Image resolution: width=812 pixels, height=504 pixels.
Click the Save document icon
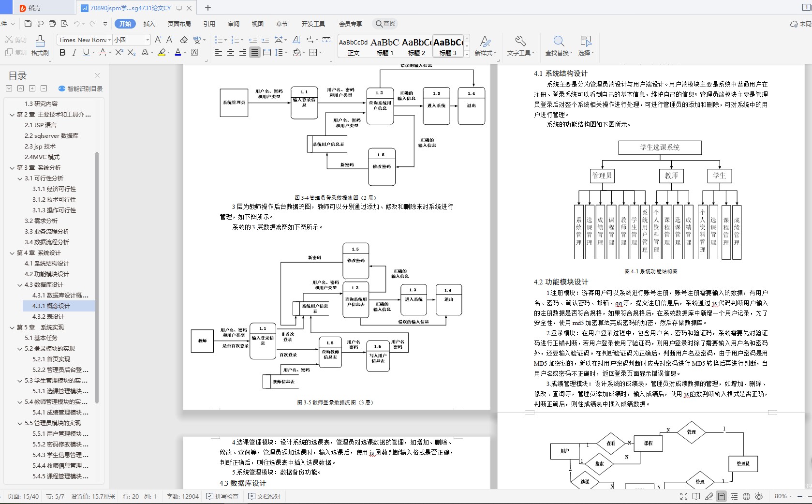[x=28, y=24]
